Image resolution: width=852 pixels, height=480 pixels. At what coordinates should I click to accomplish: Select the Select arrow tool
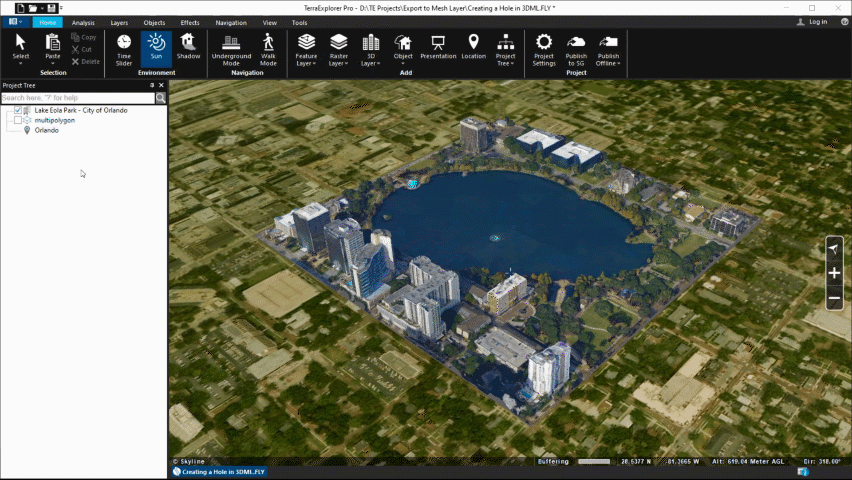21,49
